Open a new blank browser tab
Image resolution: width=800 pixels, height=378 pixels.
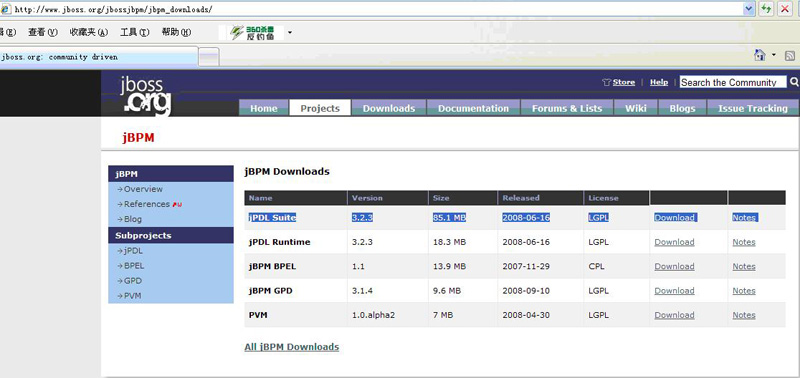pyautogui.click(x=209, y=57)
